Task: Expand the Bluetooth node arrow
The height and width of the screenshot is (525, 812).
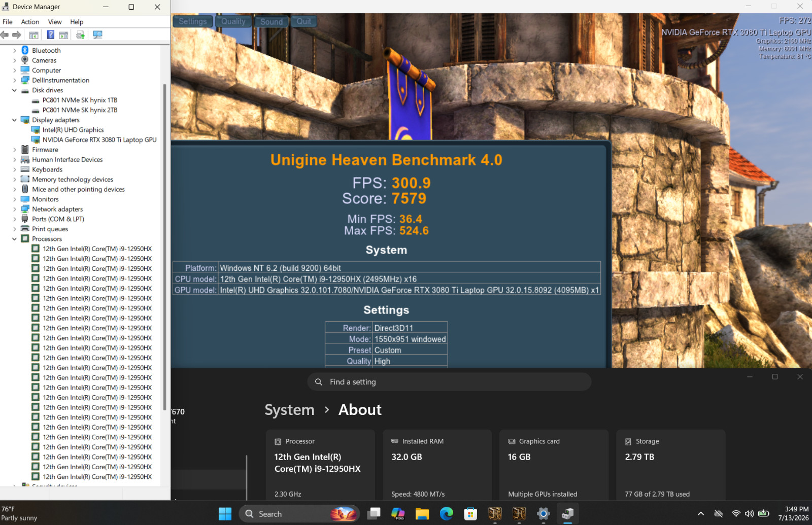Action: pos(15,51)
